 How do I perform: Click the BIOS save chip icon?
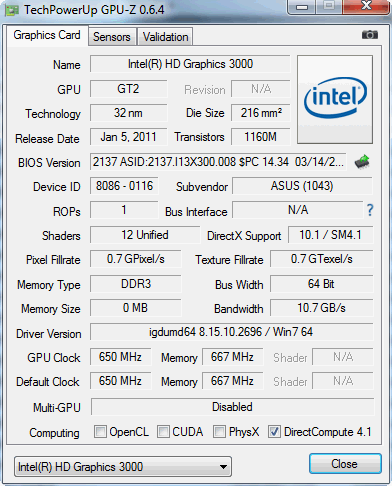(362, 162)
